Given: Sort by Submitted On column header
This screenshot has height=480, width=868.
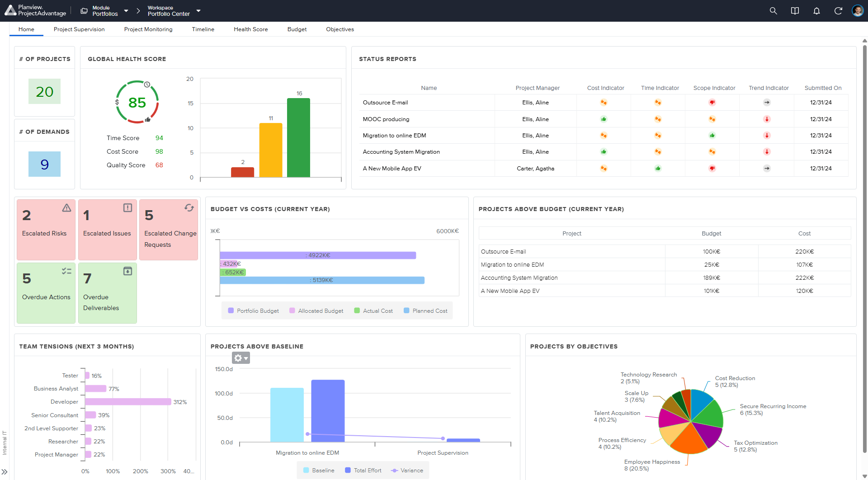Looking at the screenshot, I should (823, 88).
